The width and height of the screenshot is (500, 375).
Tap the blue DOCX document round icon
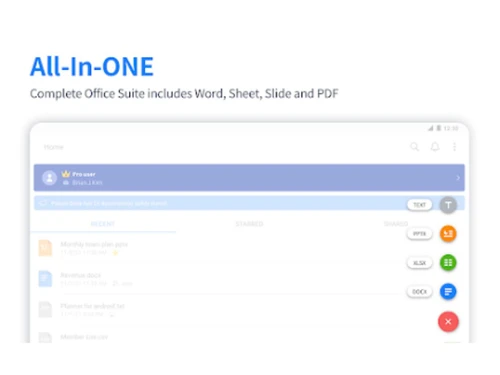448,292
